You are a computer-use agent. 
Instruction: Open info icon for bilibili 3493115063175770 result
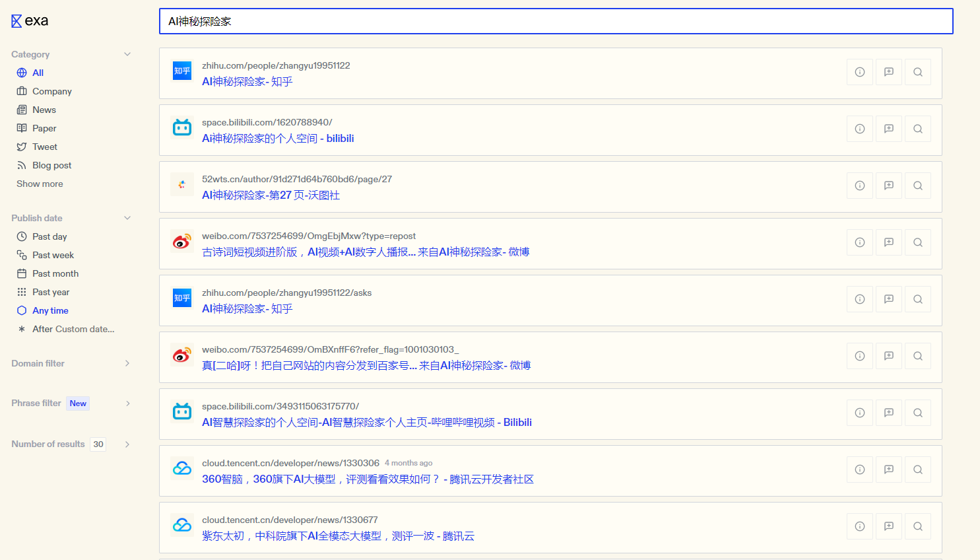(860, 413)
